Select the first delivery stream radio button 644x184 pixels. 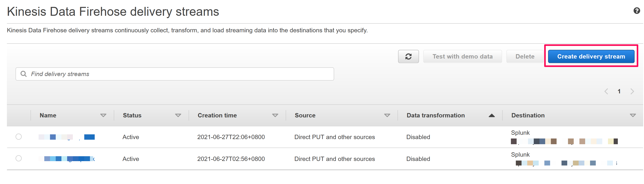pyautogui.click(x=19, y=137)
